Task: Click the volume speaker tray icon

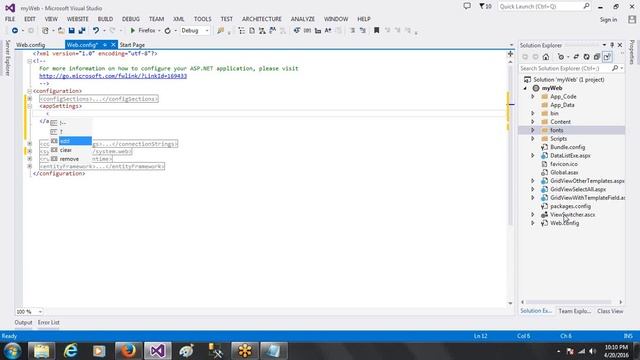Action: (592, 351)
